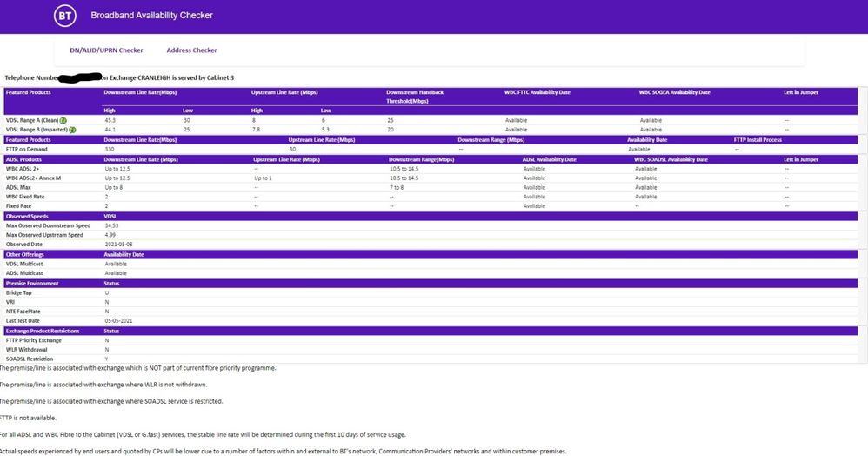Click the 05-05-2021 last test date value
868x456 pixels.
[x=118, y=321]
